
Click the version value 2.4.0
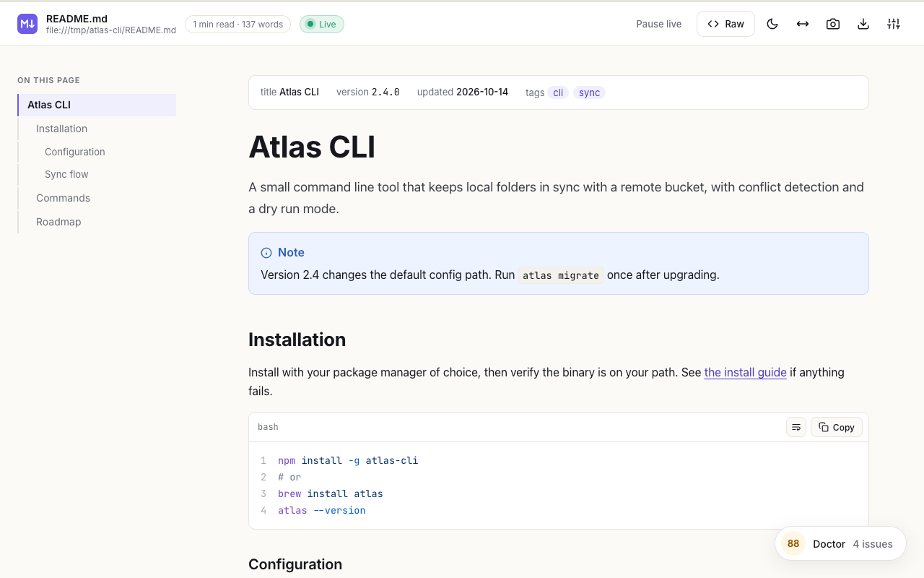(x=385, y=92)
